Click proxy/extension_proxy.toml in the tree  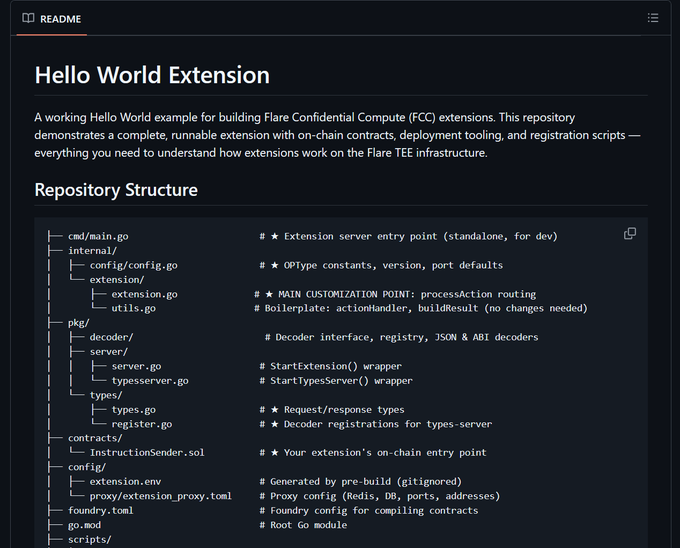click(x=160, y=496)
